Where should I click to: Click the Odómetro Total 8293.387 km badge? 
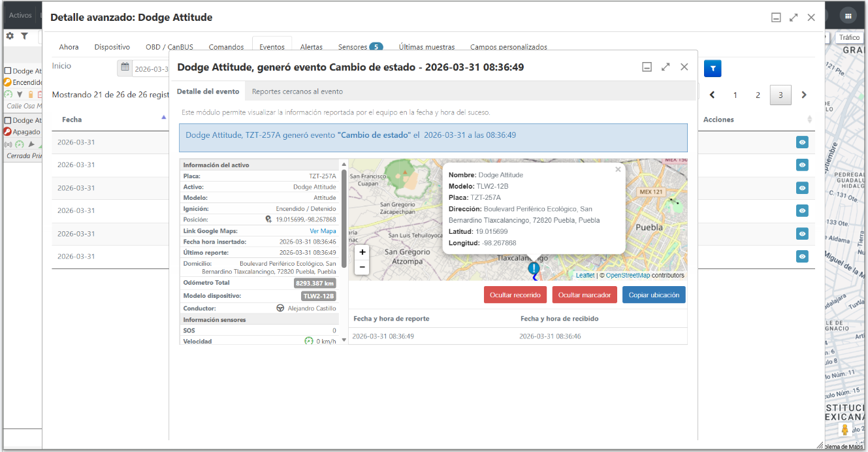pos(315,283)
